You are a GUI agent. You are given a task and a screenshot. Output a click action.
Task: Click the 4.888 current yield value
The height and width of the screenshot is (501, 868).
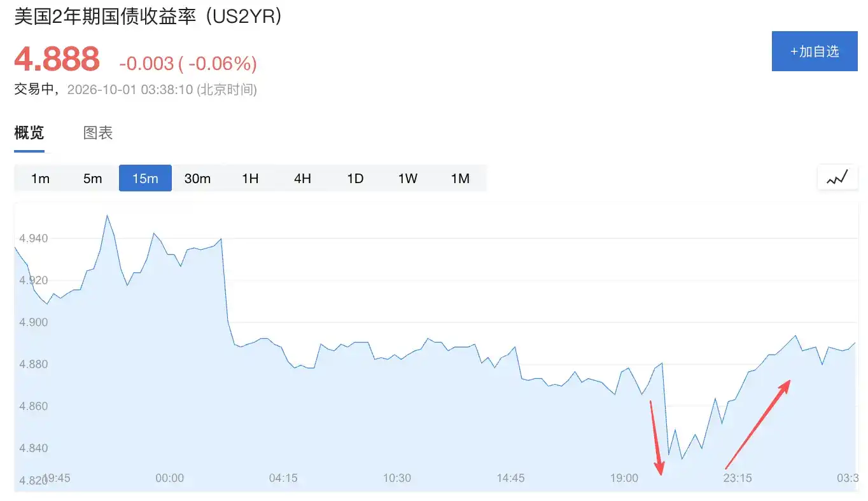point(57,59)
